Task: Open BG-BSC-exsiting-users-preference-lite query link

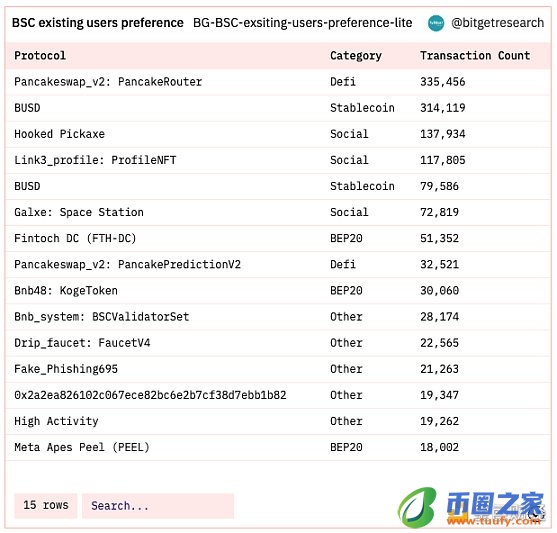Action: [302, 23]
